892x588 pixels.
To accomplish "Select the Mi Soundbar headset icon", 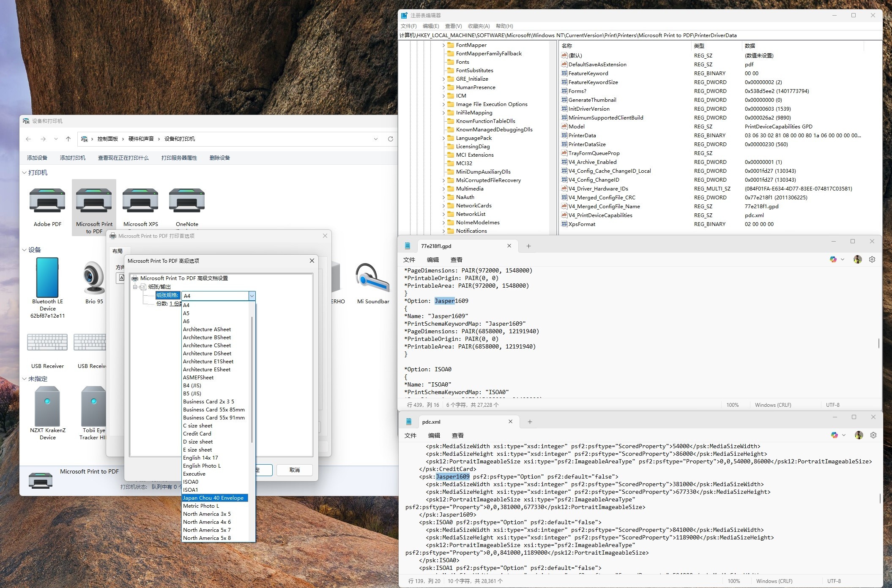I will (372, 278).
